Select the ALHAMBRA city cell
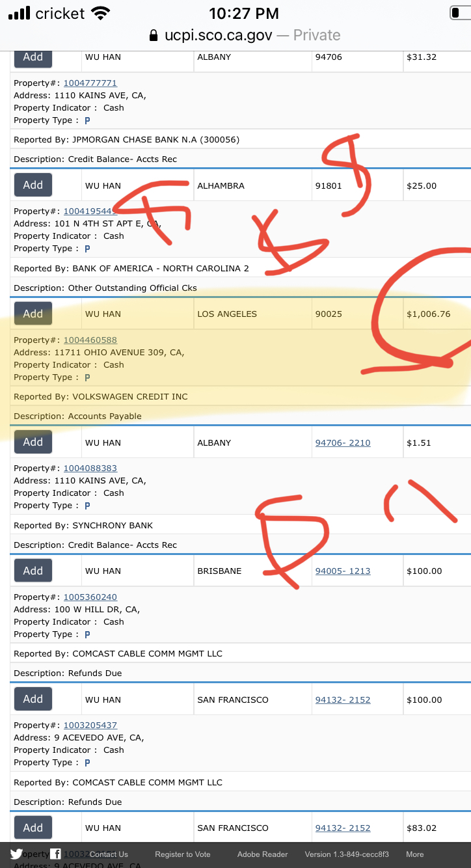This screenshot has height=868, width=471. (221, 185)
